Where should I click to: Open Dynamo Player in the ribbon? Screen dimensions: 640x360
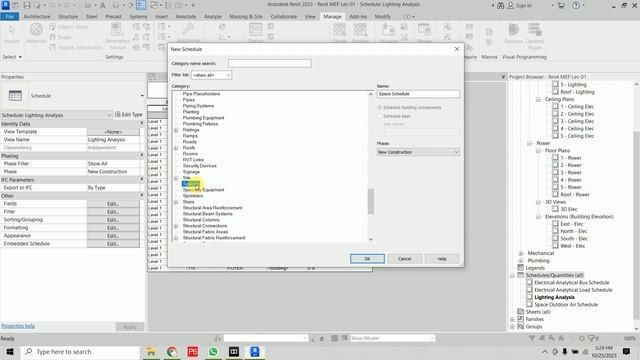click(534, 36)
